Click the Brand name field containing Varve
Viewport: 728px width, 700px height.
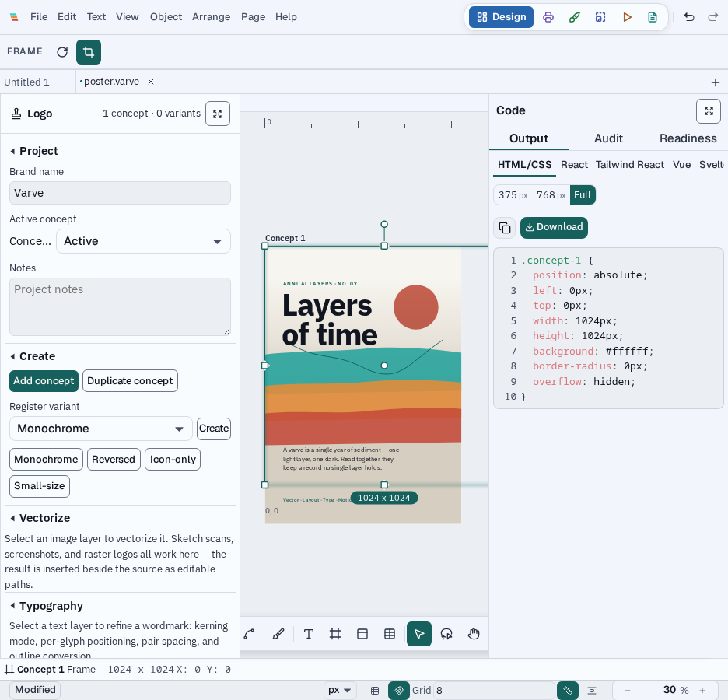coord(120,193)
